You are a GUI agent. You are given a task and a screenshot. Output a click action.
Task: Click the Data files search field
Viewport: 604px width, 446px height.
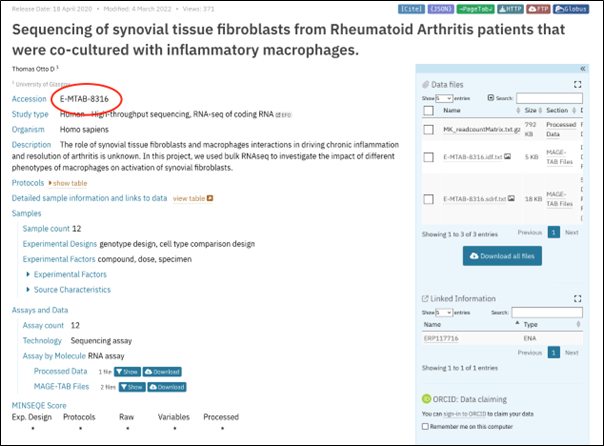(x=549, y=98)
